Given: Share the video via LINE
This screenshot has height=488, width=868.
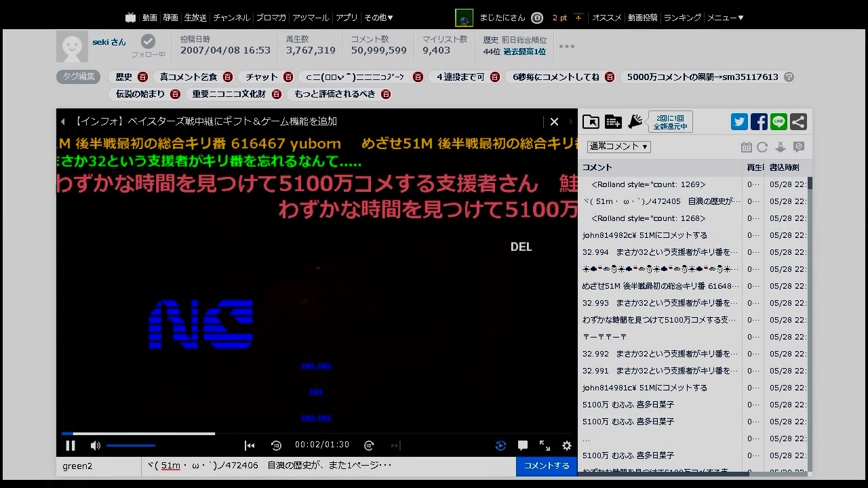Looking at the screenshot, I should (x=778, y=122).
